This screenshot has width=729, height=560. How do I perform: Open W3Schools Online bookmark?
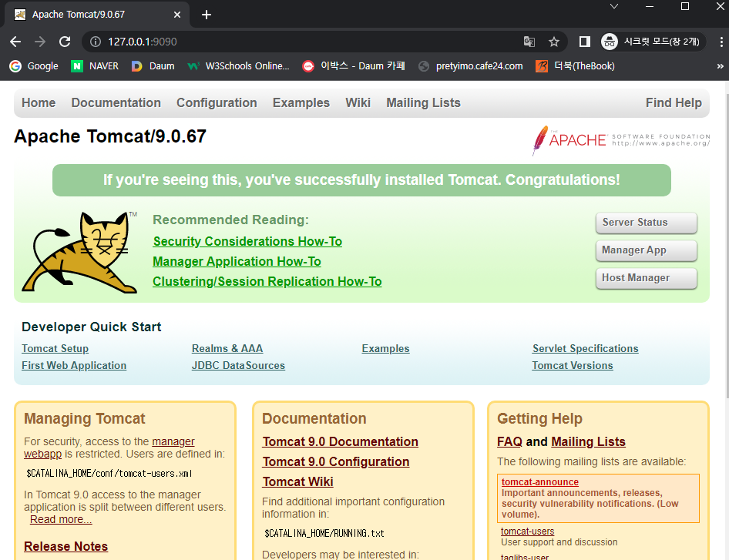239,66
